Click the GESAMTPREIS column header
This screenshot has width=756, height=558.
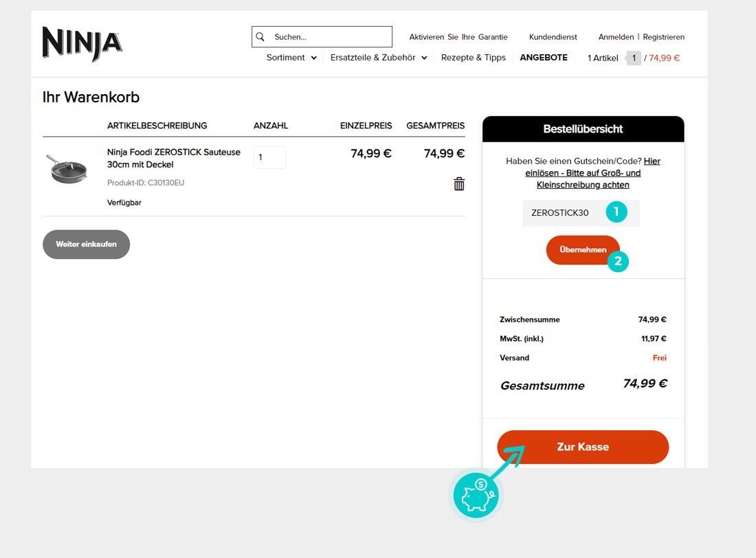coord(435,125)
